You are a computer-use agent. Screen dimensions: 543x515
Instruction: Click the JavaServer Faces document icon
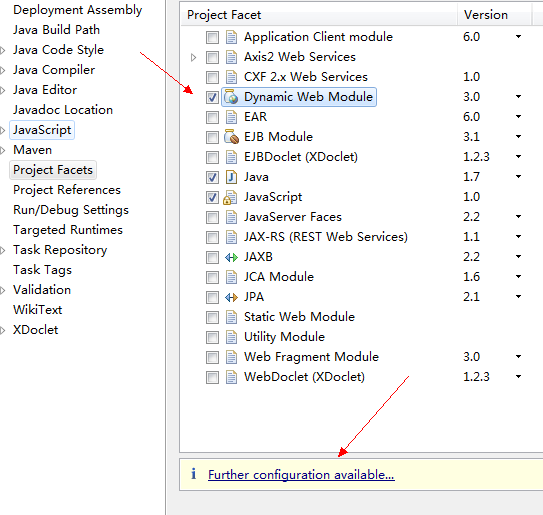pos(231,217)
